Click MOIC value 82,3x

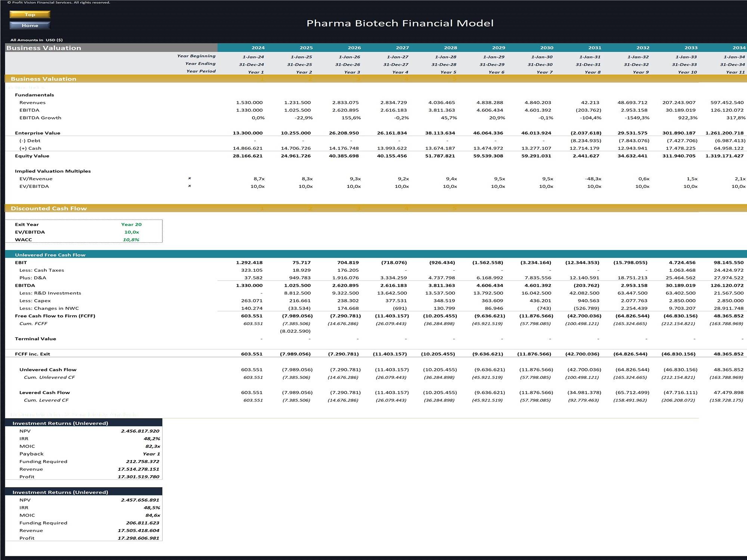pyautogui.click(x=153, y=446)
